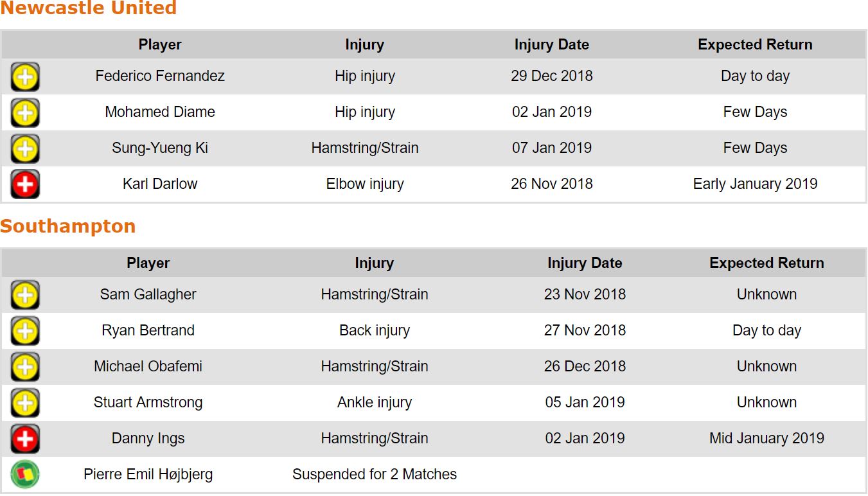Click yellow injury icon next to Ryan Bertrand
This screenshot has width=868, height=496.
(25, 332)
